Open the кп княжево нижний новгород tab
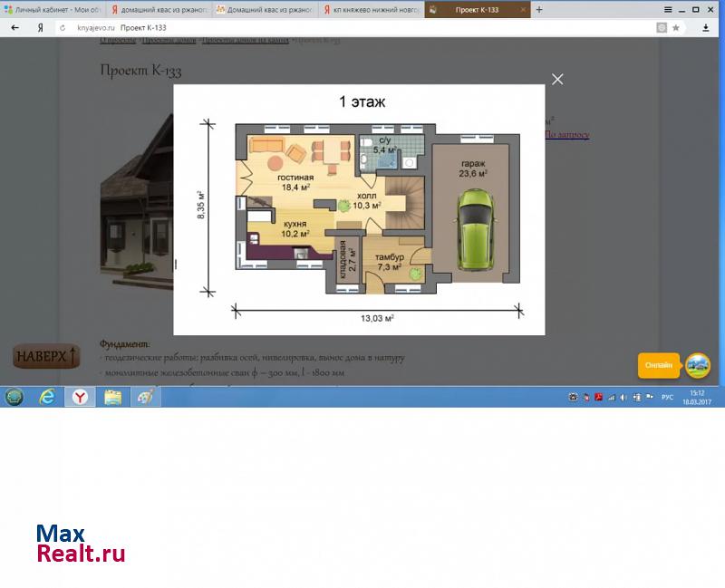 click(370, 10)
